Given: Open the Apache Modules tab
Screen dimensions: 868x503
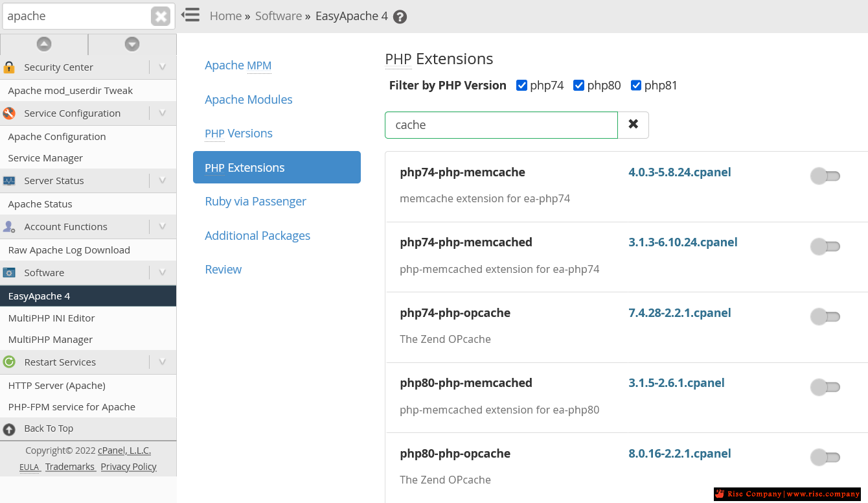Looking at the screenshot, I should [x=249, y=100].
